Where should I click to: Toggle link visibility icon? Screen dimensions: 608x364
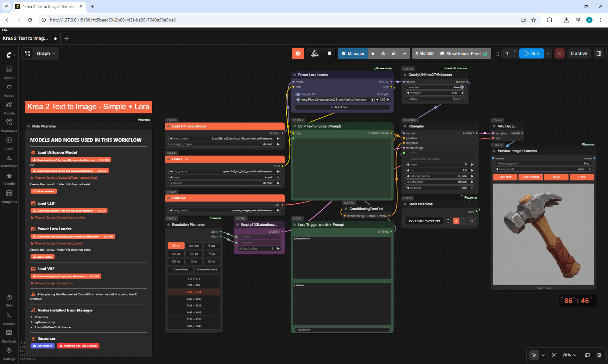click(599, 355)
